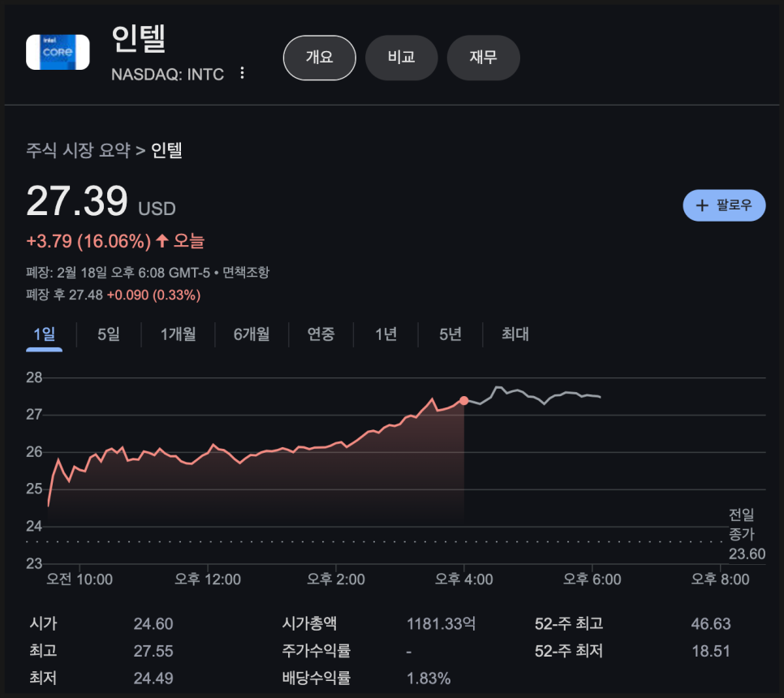Open the three-dot options menu beside NASDAQ: INTC
Image resolution: width=784 pixels, height=698 pixels.
[242, 74]
